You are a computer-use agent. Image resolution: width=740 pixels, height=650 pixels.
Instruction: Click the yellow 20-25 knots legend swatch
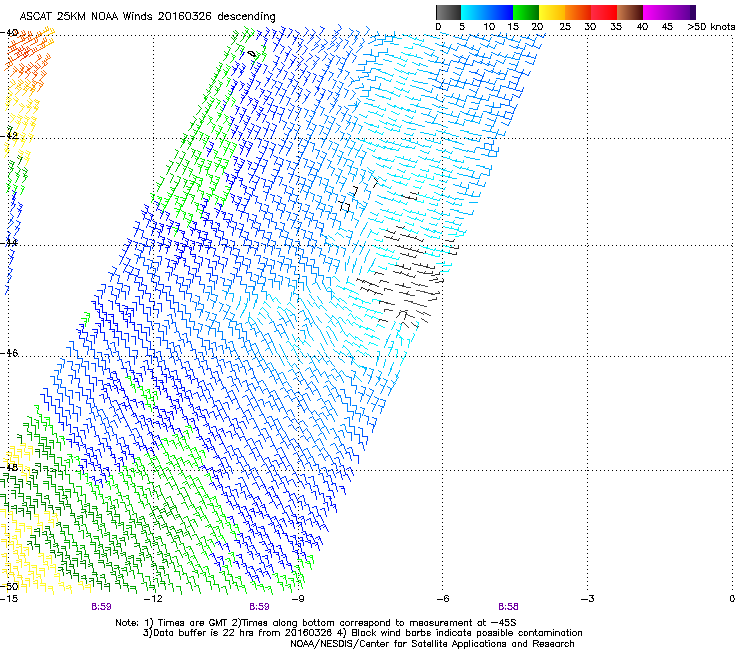click(551, 12)
